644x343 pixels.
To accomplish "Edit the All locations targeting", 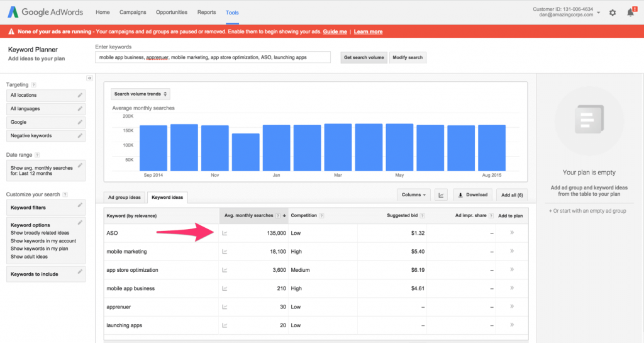I will [x=80, y=95].
